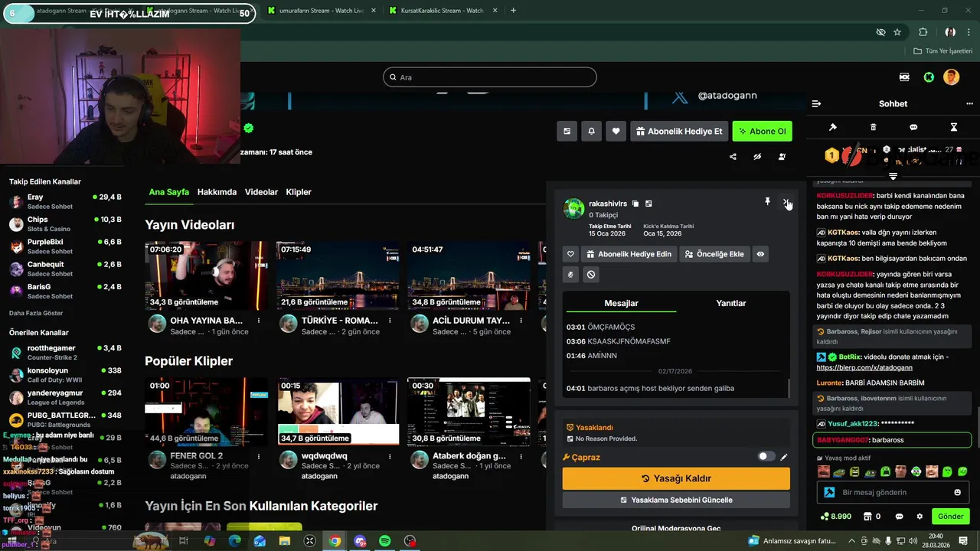The height and width of the screenshot is (551, 980).
Task: Open the Klipler tab
Action: [x=299, y=192]
